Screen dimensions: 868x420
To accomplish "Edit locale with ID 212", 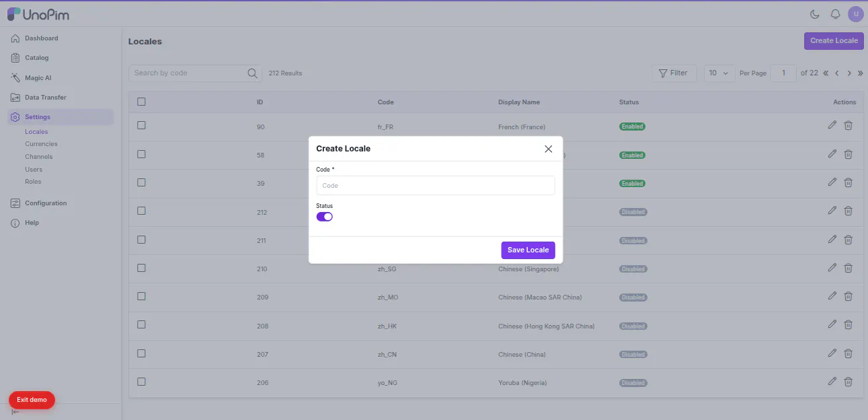I will [832, 211].
